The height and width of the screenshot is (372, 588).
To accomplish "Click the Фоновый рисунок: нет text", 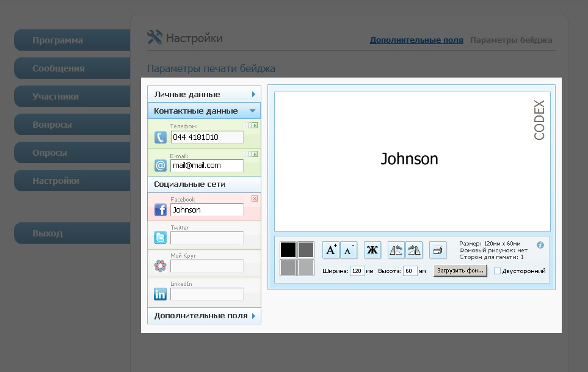I will click(x=493, y=250).
